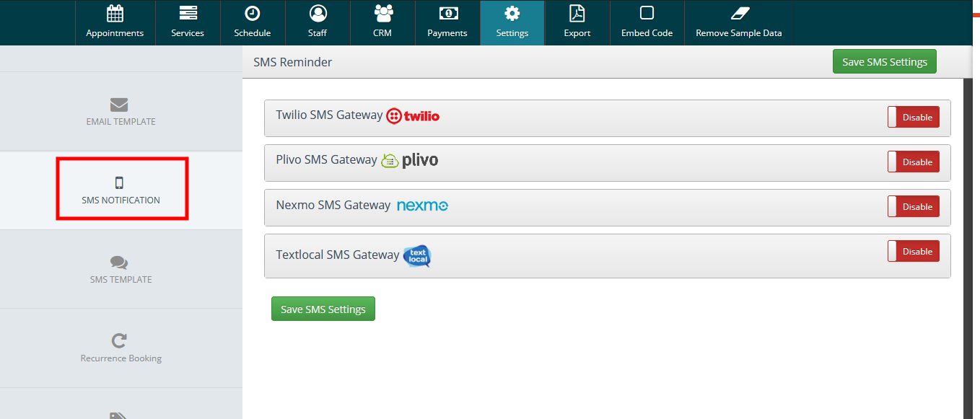Viewport: 980px width, 419px height.
Task: Open the EMAIL TEMPLATE sidebar label
Action: click(121, 122)
